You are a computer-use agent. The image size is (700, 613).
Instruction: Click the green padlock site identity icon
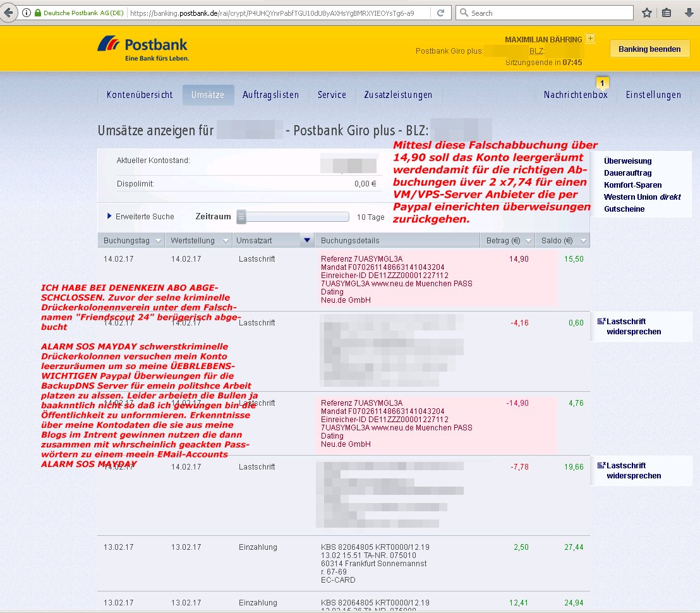38,13
